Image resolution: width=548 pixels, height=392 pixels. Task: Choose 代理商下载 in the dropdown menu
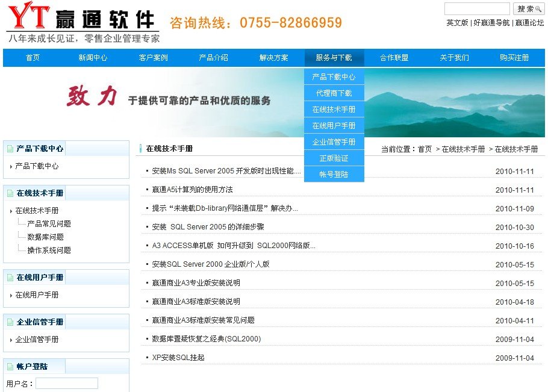click(334, 93)
